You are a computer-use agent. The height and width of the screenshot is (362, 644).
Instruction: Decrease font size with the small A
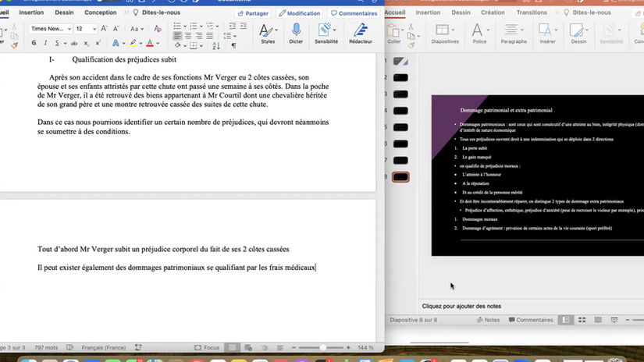[x=116, y=28]
